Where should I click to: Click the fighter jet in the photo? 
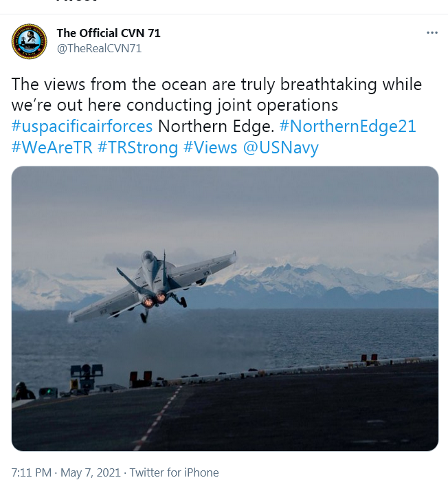click(x=153, y=286)
